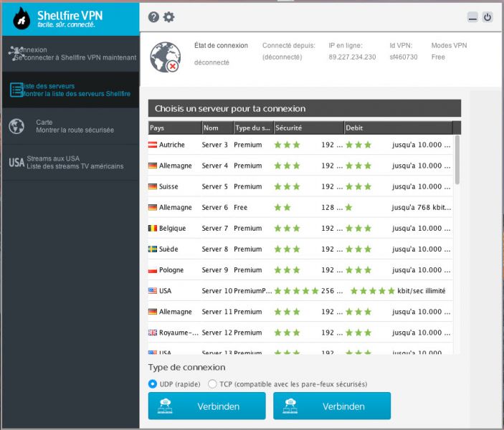
Task: Click the USA streams sidebar icon
Action: [x=16, y=163]
